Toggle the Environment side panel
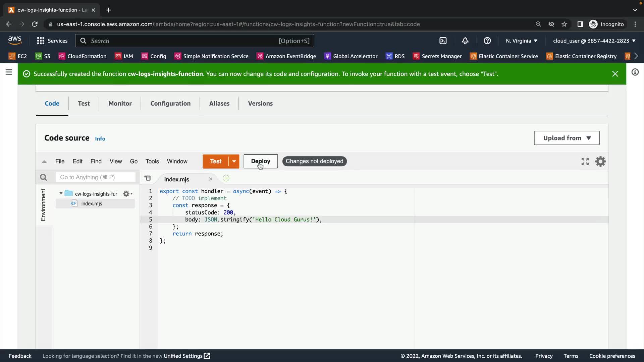644x362 pixels. point(43,205)
